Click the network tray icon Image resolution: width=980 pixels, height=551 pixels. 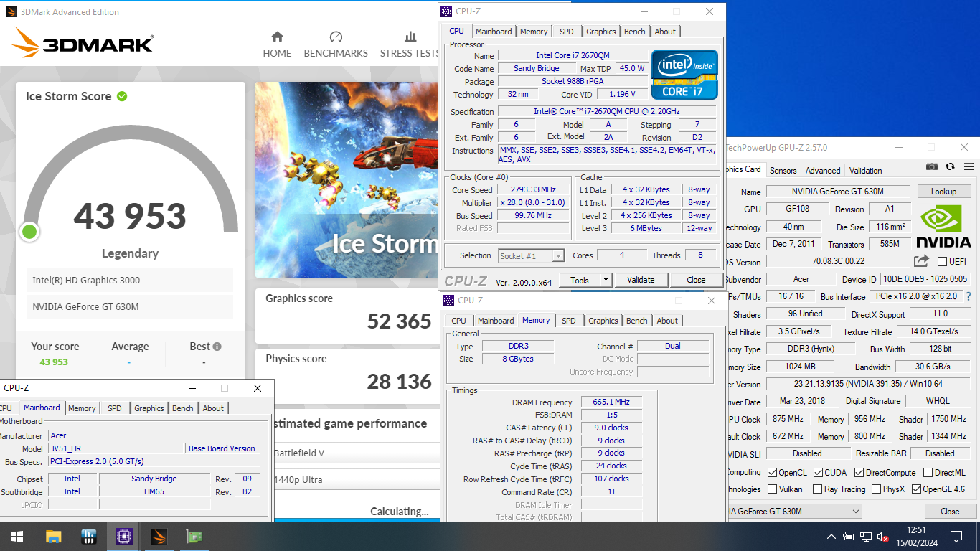tap(866, 537)
